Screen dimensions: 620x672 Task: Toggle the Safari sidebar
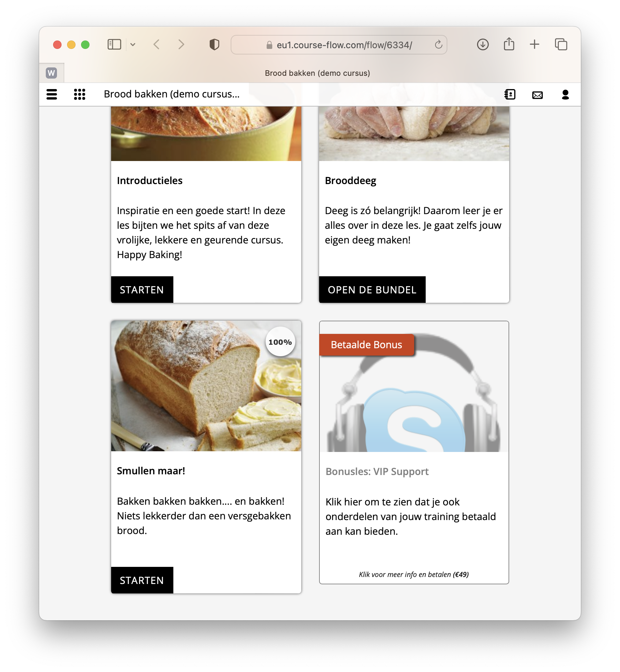(x=114, y=44)
